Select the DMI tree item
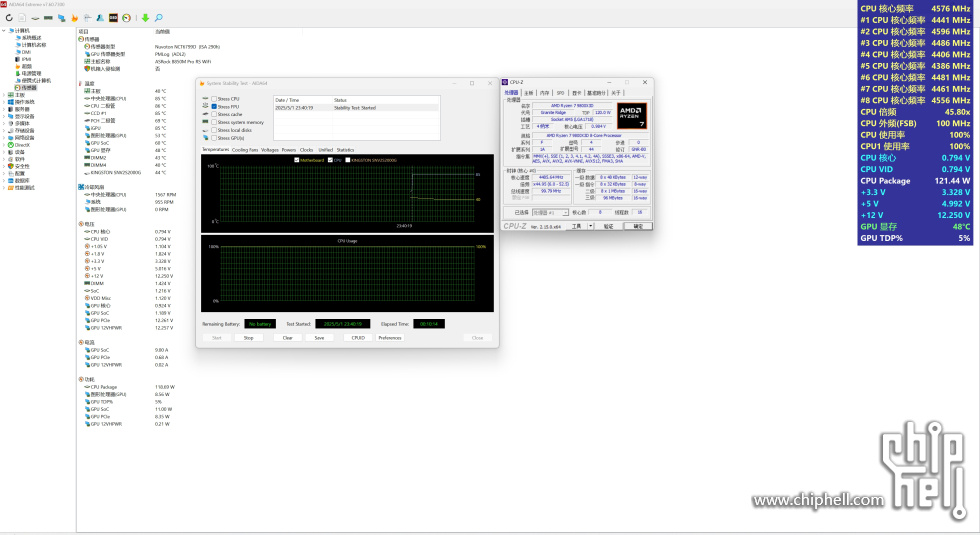980x535 pixels. point(22,52)
